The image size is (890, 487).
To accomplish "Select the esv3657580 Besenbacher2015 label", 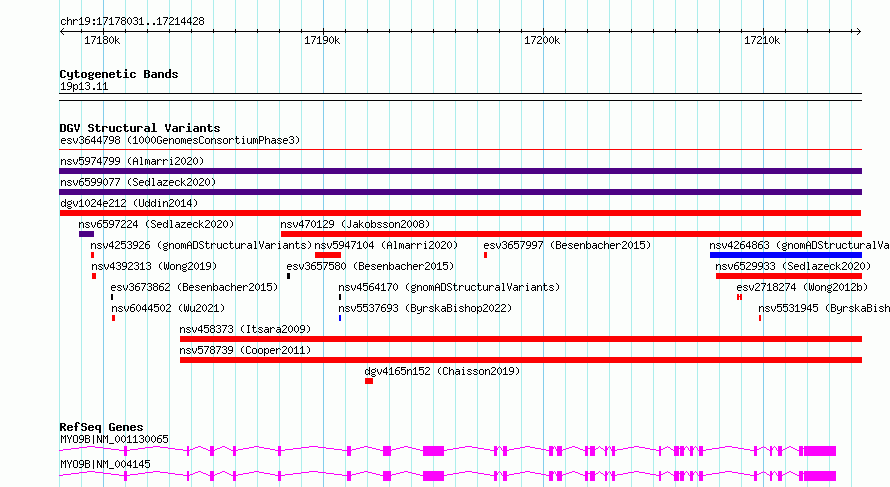I will tap(370, 266).
